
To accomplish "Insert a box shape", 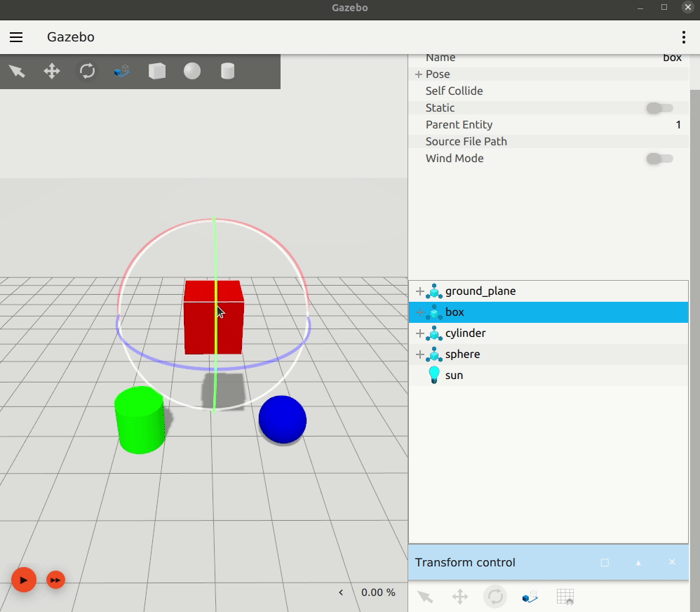I will (157, 71).
